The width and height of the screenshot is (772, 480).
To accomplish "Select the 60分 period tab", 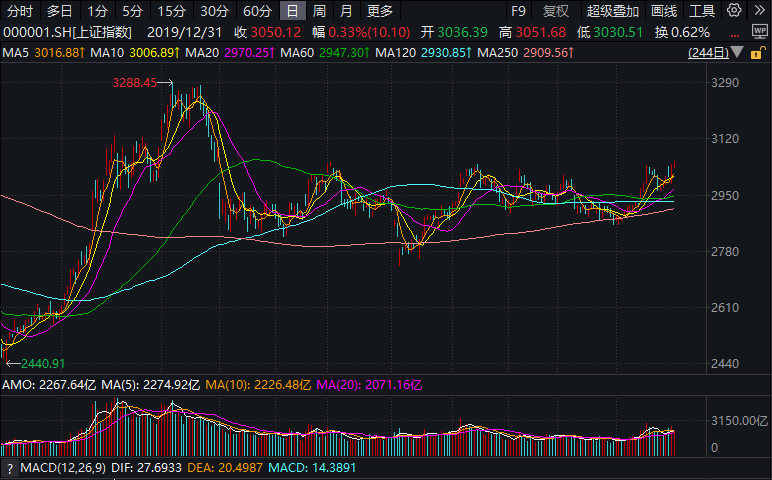I will [x=257, y=11].
